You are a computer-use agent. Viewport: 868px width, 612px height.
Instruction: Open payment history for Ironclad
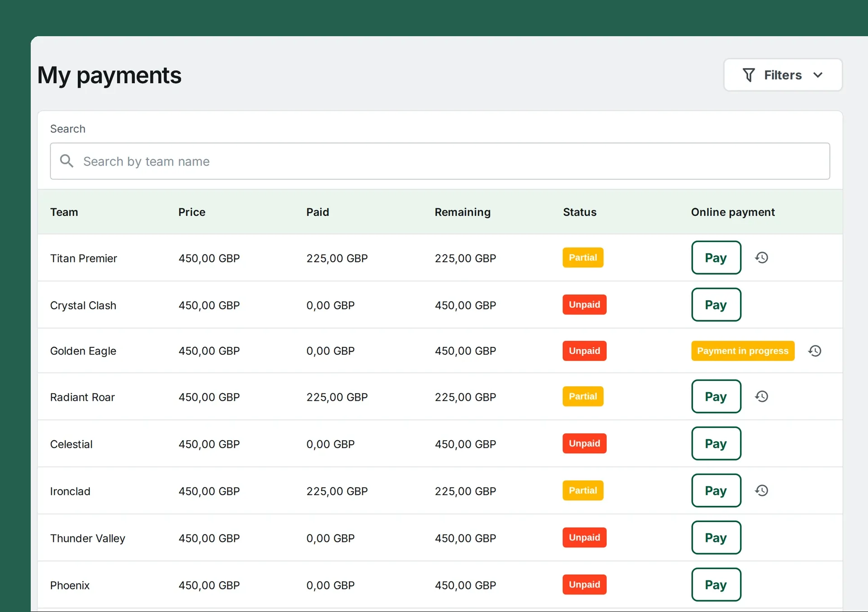tap(762, 491)
